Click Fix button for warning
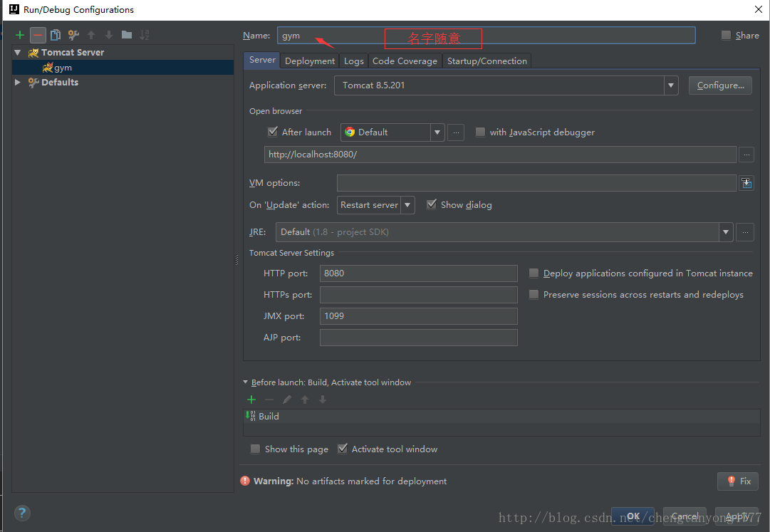 [738, 481]
